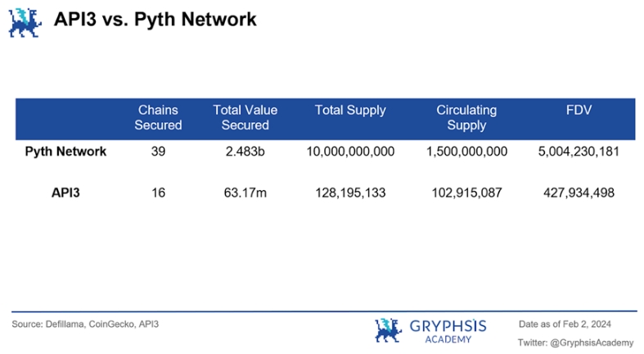This screenshot has height=354, width=644.
Task: Click the 'Total Value Secured' column header
Action: [245, 117]
